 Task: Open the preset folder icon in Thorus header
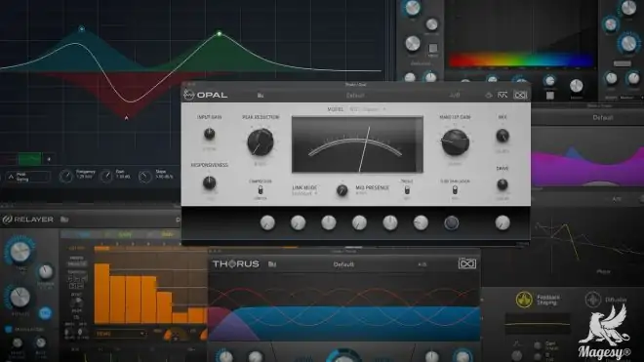click(272, 264)
